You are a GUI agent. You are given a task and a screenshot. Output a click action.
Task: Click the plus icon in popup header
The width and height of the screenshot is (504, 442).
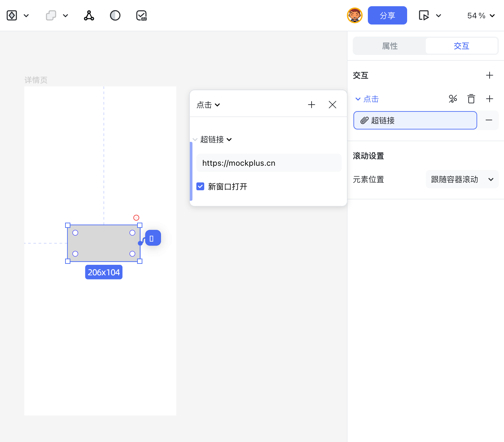coord(312,105)
